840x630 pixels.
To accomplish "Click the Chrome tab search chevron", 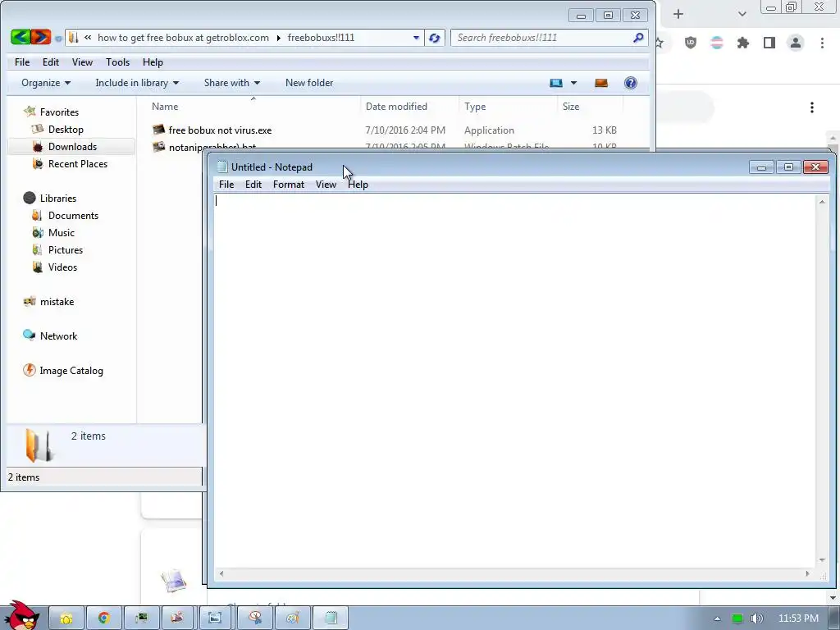I will pyautogui.click(x=742, y=15).
